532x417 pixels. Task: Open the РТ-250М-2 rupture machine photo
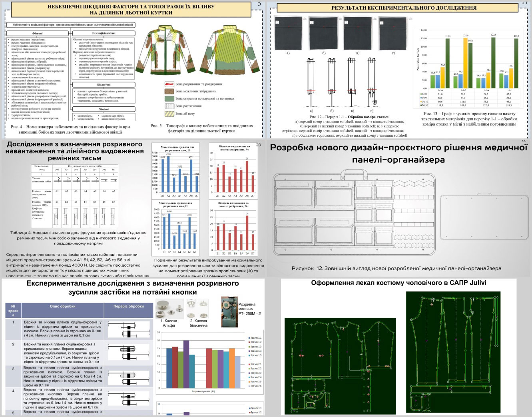pyautogui.click(x=229, y=312)
